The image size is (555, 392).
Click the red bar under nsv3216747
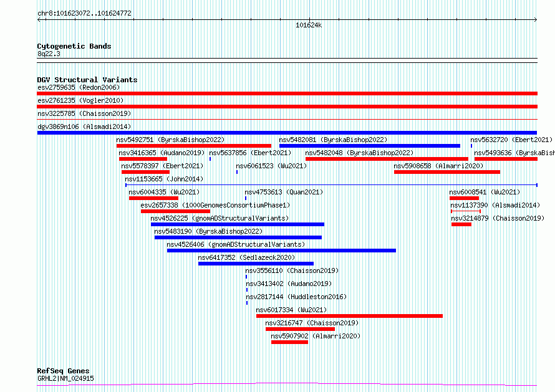tap(300, 329)
